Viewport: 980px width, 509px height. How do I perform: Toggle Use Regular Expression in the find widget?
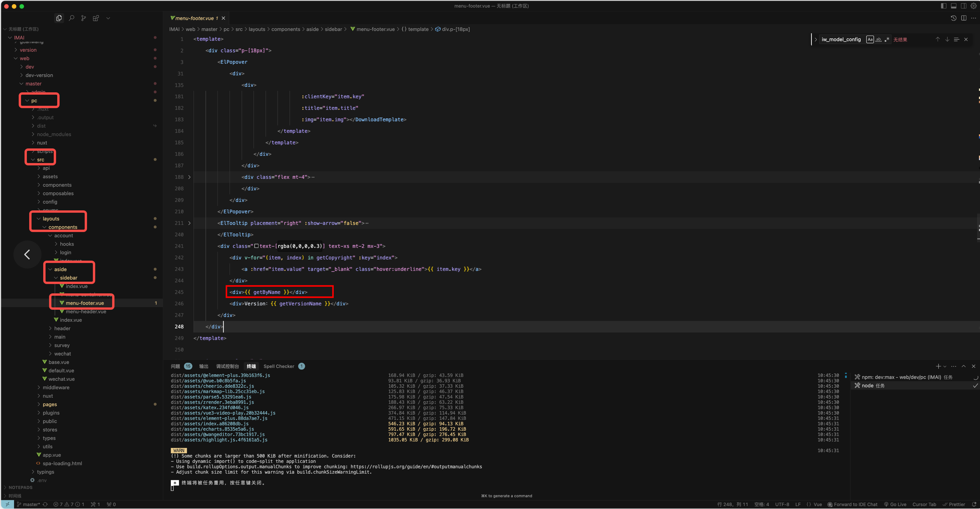click(x=887, y=39)
